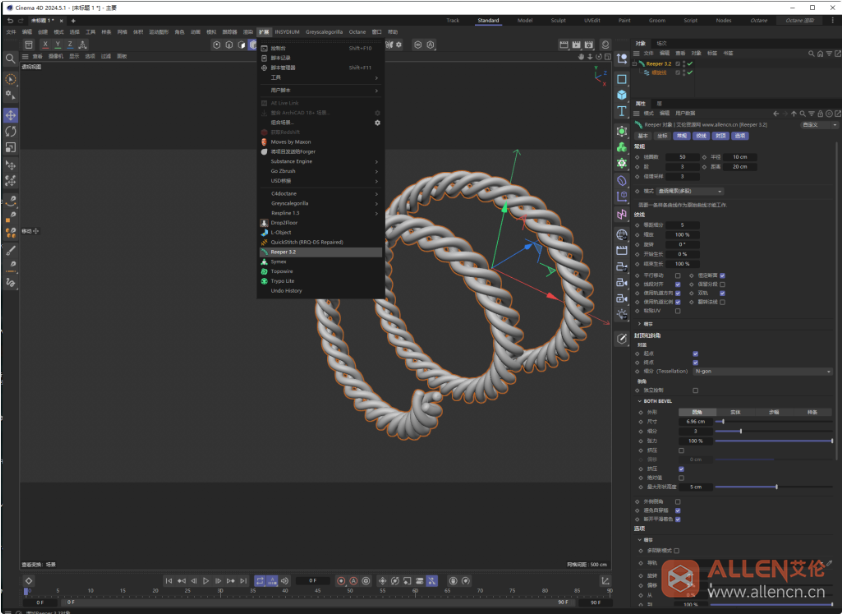
Task: Click the Text spline T icon
Action: tap(622, 111)
